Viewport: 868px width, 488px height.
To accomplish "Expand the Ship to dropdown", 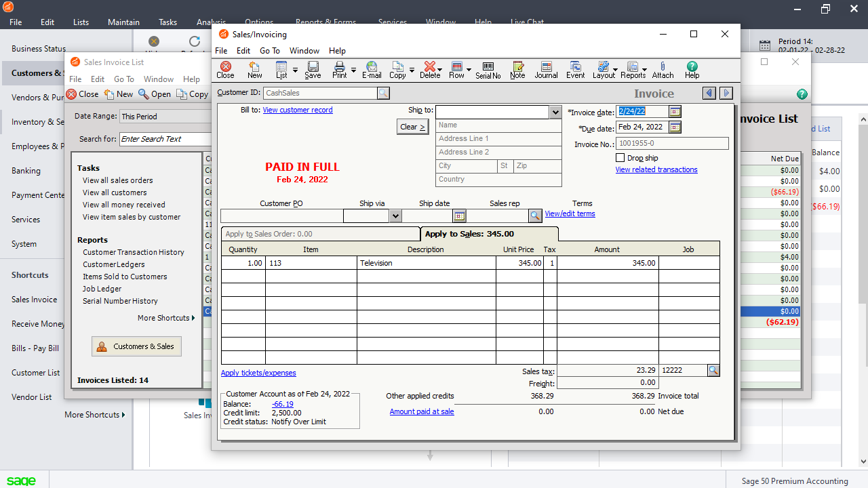I will click(555, 112).
